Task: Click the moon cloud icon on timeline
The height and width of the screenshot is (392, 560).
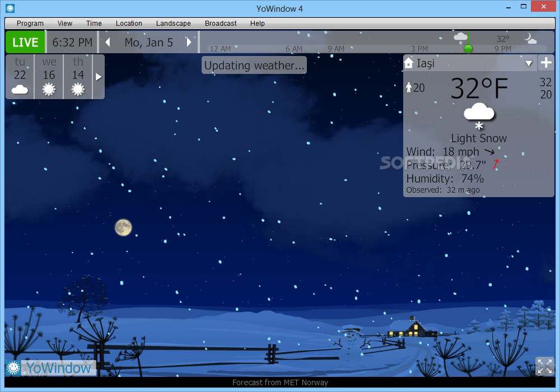Action: [x=530, y=38]
